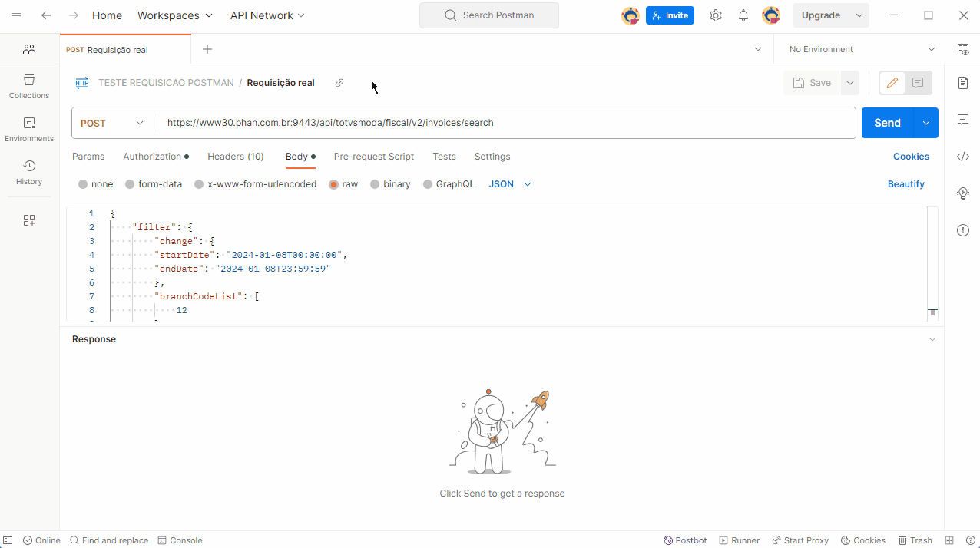Open the lightbulb related requests icon

[x=963, y=193]
